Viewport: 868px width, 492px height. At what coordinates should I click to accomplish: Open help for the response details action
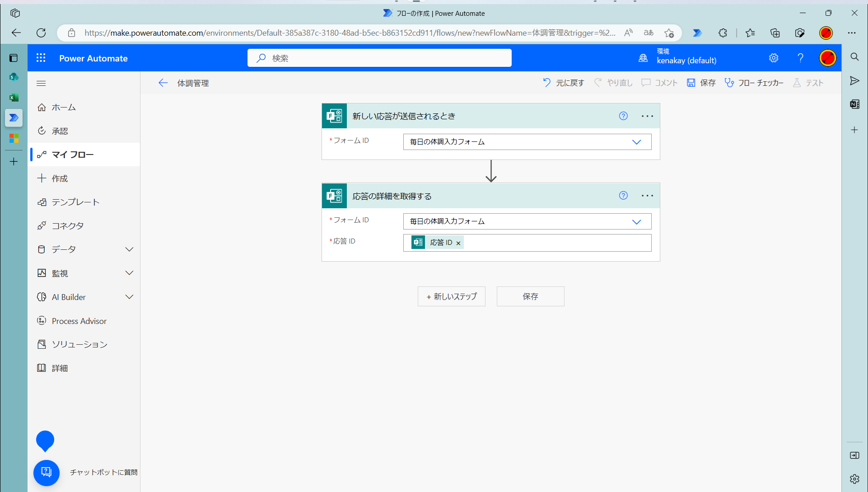(x=623, y=196)
